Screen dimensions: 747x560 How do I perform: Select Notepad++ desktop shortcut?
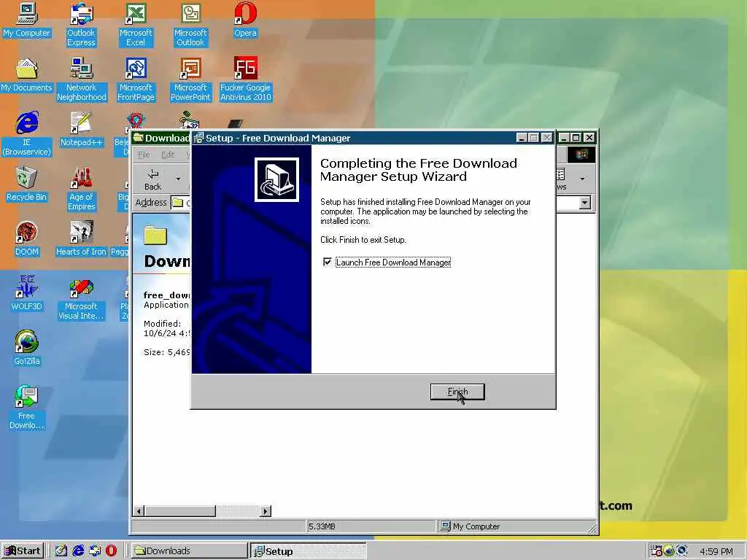click(x=82, y=130)
